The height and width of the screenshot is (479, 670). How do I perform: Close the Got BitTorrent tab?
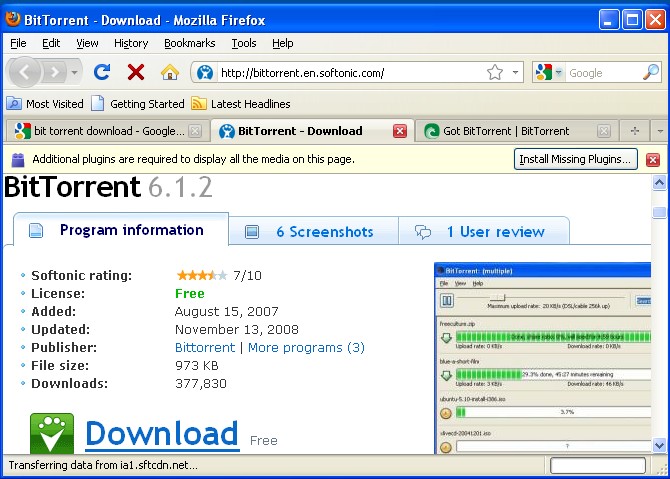[x=604, y=131]
